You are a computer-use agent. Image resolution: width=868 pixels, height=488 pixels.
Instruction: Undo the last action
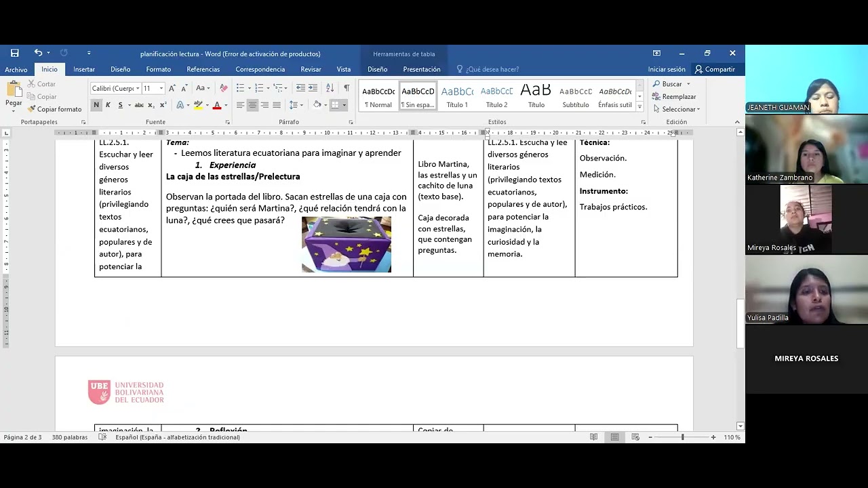pos(38,53)
